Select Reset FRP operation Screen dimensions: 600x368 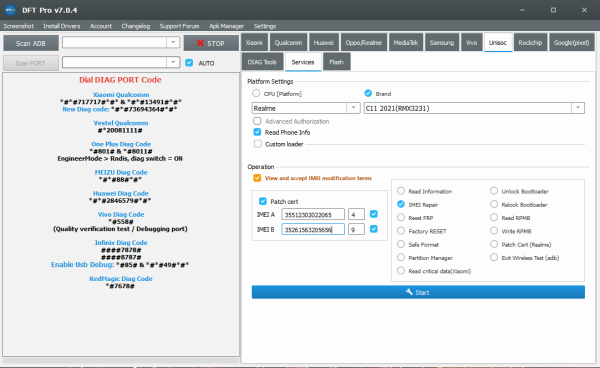point(401,217)
